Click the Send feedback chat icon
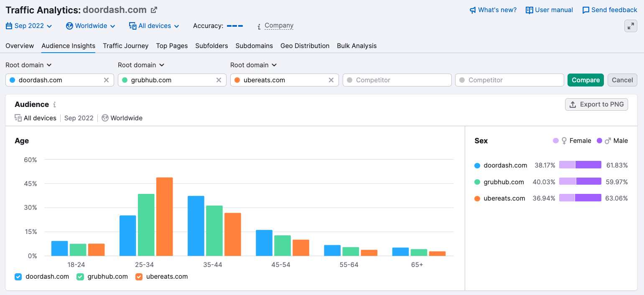644x295 pixels. click(586, 10)
